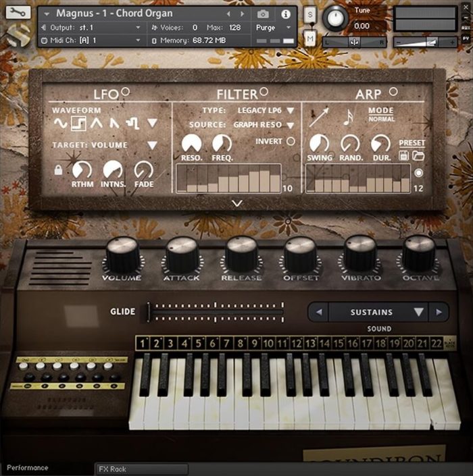The image size is (473, 476).
Task: Open the Purge menu
Action: point(274,28)
